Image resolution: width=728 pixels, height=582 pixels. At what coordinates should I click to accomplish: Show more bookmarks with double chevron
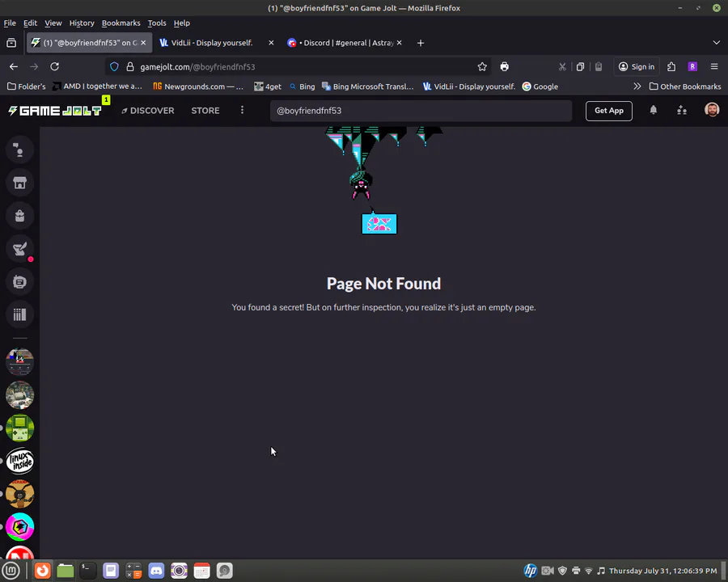[637, 86]
